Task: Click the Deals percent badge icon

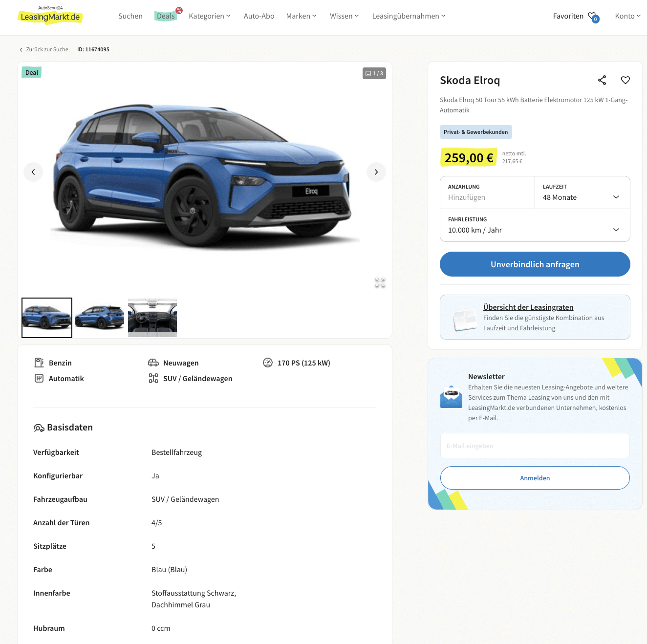Action: [x=179, y=10]
